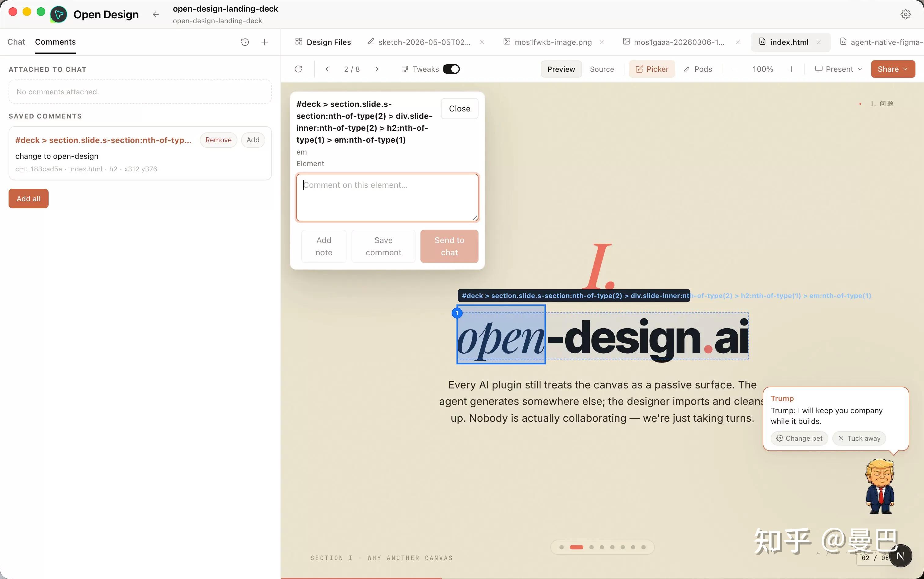
Task: Advance to the next slide arrow
Action: pyautogui.click(x=377, y=69)
